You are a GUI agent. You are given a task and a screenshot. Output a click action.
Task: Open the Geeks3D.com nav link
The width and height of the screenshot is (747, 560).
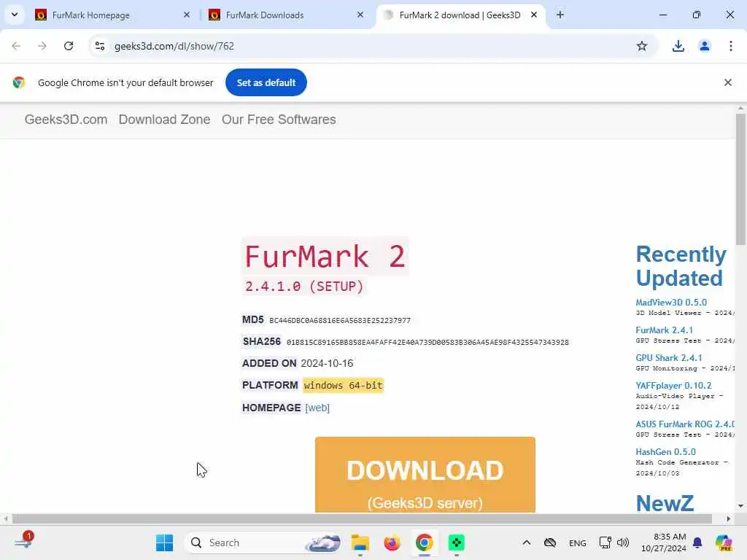tap(66, 120)
